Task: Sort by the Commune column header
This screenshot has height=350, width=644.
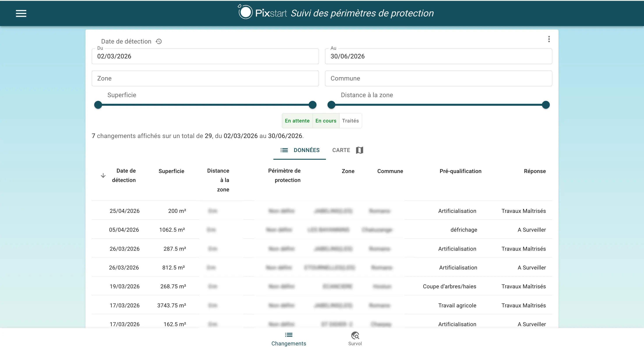Action: 390,171
